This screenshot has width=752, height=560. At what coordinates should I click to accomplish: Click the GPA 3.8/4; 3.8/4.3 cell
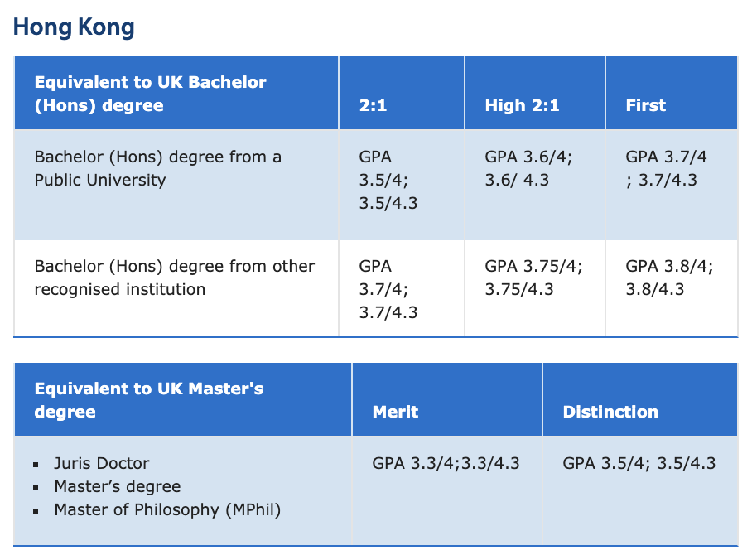(x=669, y=278)
